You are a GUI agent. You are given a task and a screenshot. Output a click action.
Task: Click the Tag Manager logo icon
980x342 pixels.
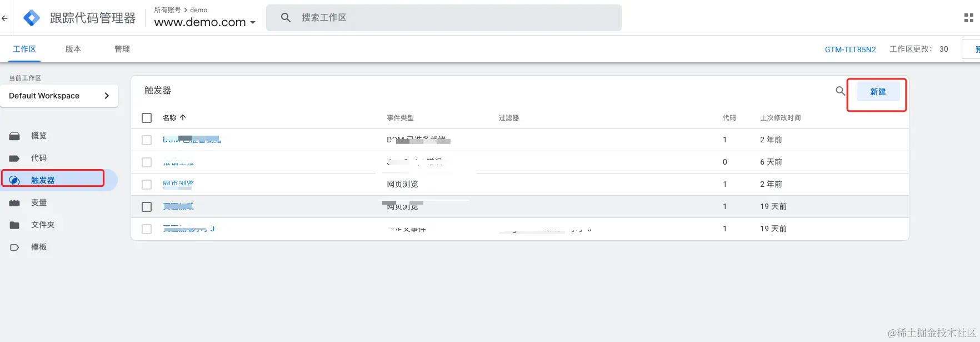(32, 18)
